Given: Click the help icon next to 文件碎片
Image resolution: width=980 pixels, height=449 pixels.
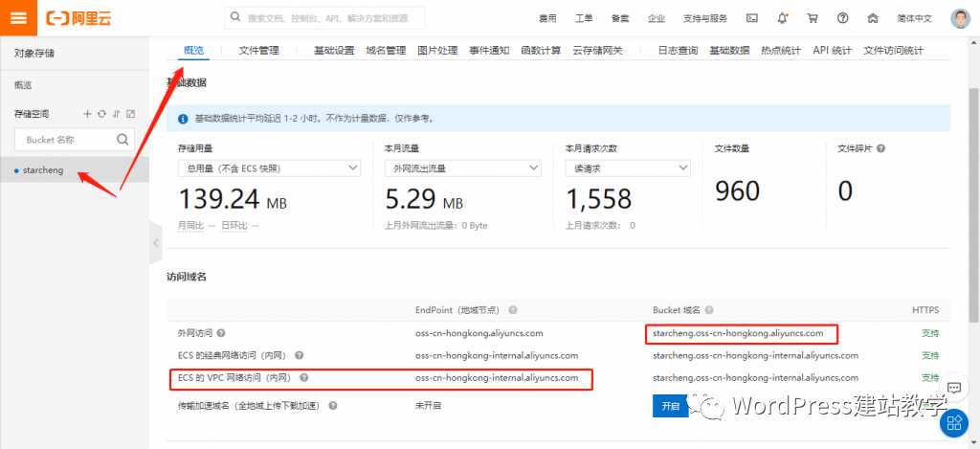Looking at the screenshot, I should pos(880,148).
